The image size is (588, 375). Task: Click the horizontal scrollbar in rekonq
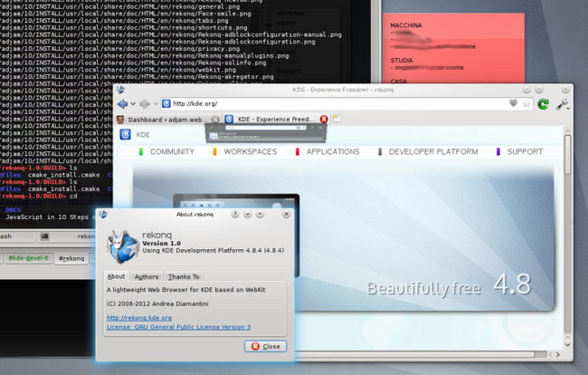coord(414,354)
